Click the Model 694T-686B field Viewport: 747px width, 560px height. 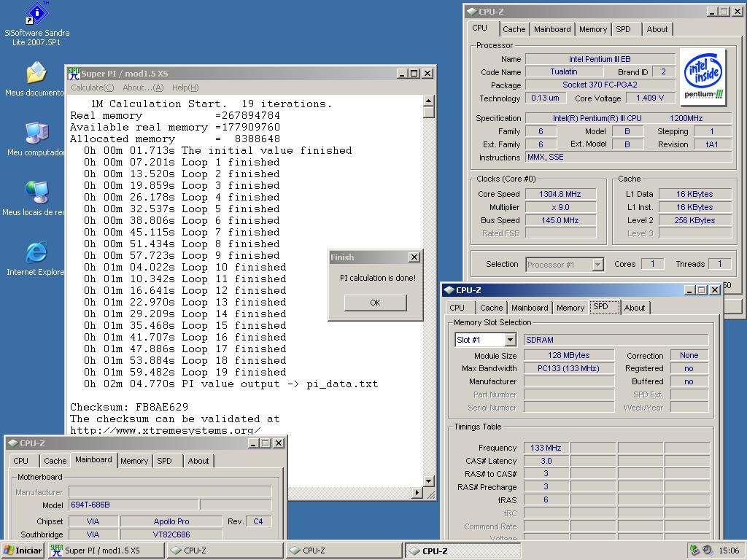pos(134,505)
